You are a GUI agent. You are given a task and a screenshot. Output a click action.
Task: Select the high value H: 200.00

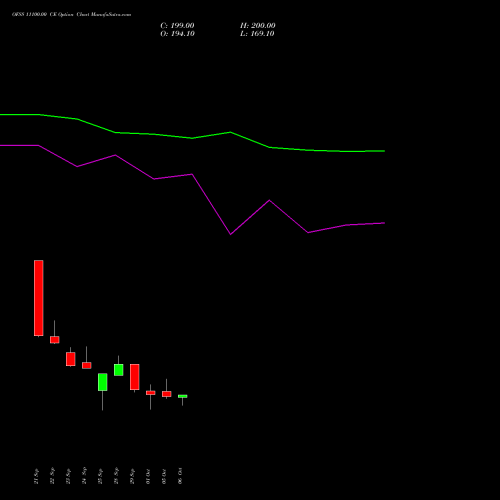258,26
